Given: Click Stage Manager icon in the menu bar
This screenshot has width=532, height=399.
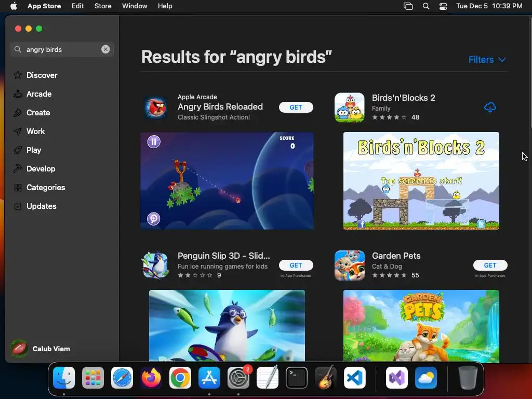Looking at the screenshot, I should pyautogui.click(x=408, y=6).
